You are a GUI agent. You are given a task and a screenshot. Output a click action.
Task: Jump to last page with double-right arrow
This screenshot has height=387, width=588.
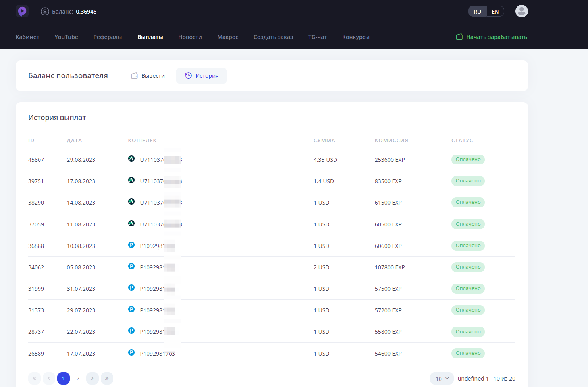pyautogui.click(x=107, y=378)
